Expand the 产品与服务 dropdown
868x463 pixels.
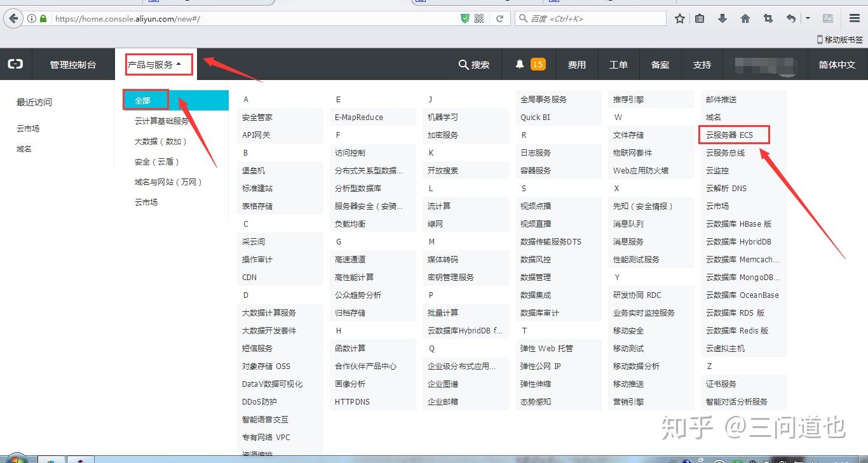coord(155,64)
